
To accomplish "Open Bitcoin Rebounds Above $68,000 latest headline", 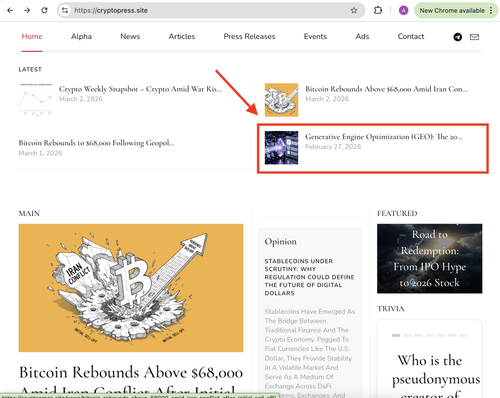I will click(x=386, y=89).
